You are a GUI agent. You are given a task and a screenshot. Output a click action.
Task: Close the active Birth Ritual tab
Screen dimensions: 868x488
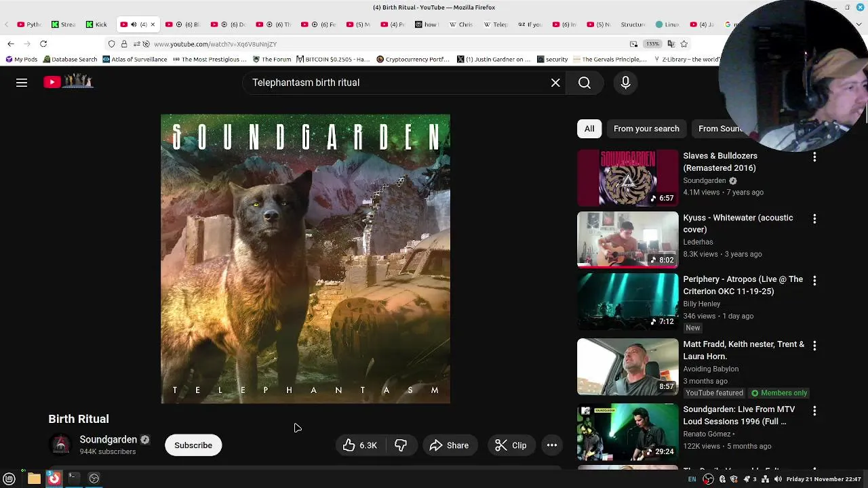(x=153, y=24)
